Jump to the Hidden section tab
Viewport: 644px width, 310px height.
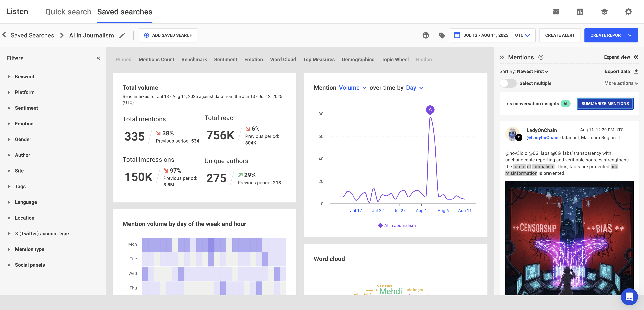click(424, 60)
